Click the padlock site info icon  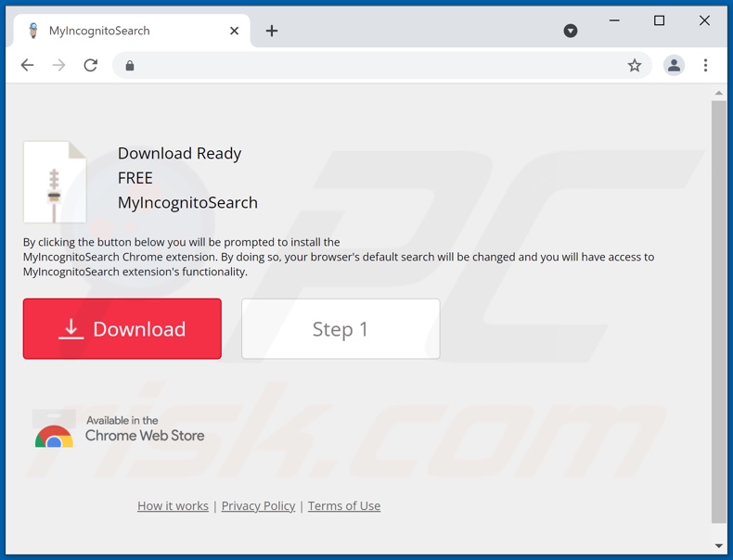[x=130, y=66]
